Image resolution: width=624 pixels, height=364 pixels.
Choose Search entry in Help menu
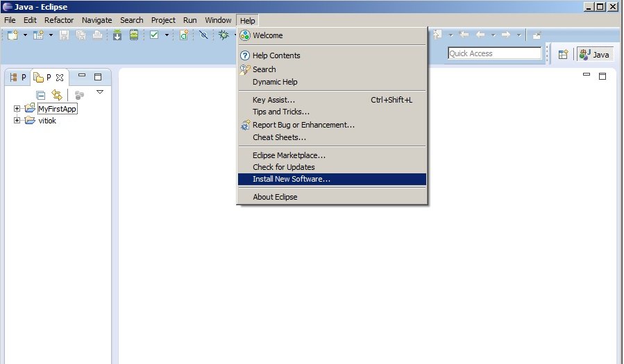point(332,69)
